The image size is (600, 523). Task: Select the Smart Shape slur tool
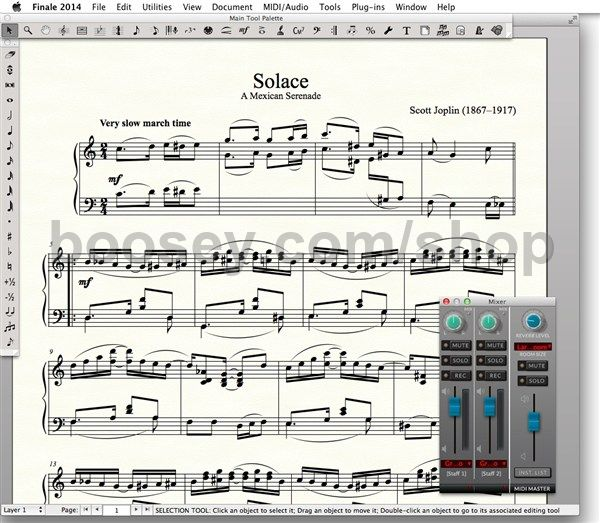click(226, 30)
